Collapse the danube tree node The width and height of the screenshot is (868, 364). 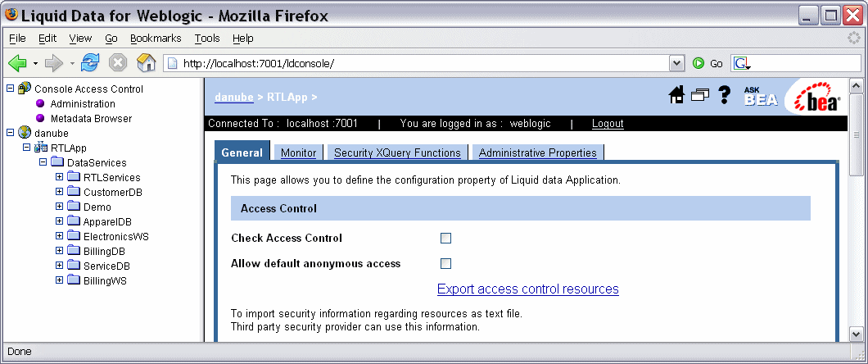[10, 133]
